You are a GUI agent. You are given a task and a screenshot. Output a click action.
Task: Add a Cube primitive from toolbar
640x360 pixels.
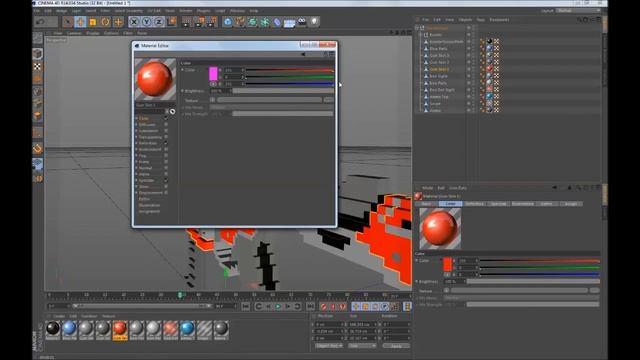pos(228,22)
